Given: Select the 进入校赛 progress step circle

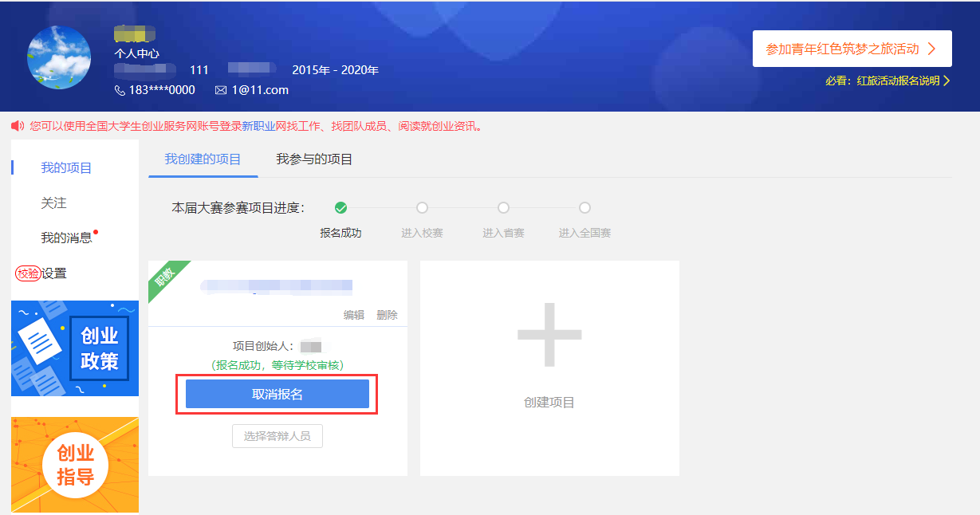Looking at the screenshot, I should [422, 208].
